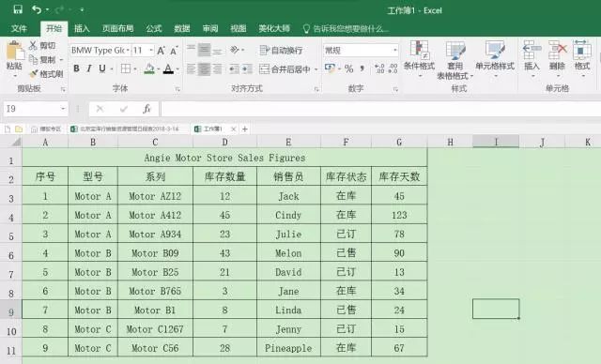Expand the Copy (复制) dropdown arrow
601x364 pixels.
click(61, 60)
